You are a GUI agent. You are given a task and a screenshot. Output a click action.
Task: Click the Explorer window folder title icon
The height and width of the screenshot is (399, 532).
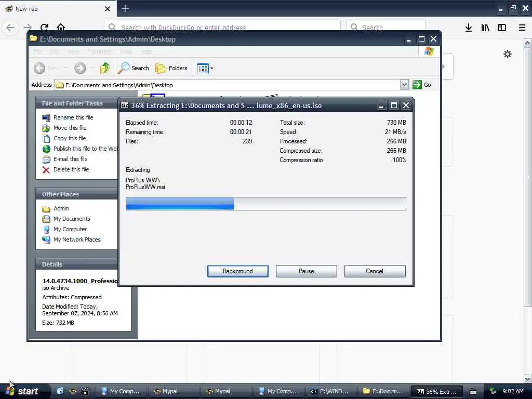point(33,38)
